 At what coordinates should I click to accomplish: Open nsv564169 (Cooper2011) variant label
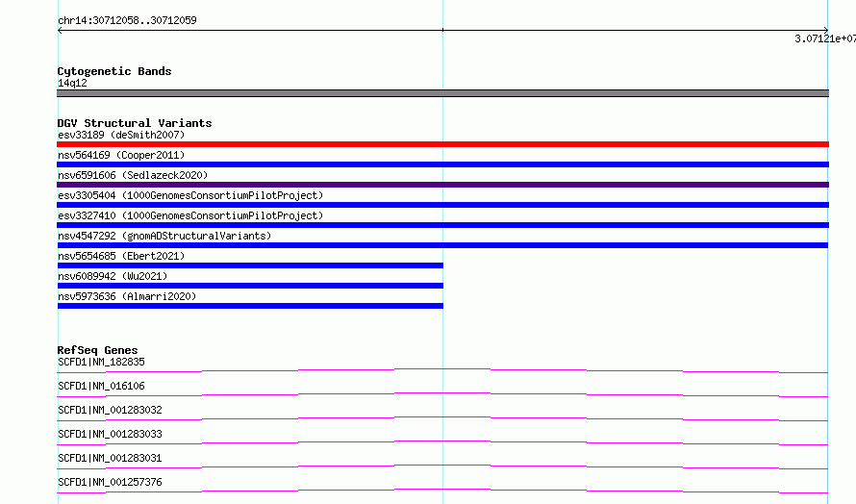[x=121, y=155]
